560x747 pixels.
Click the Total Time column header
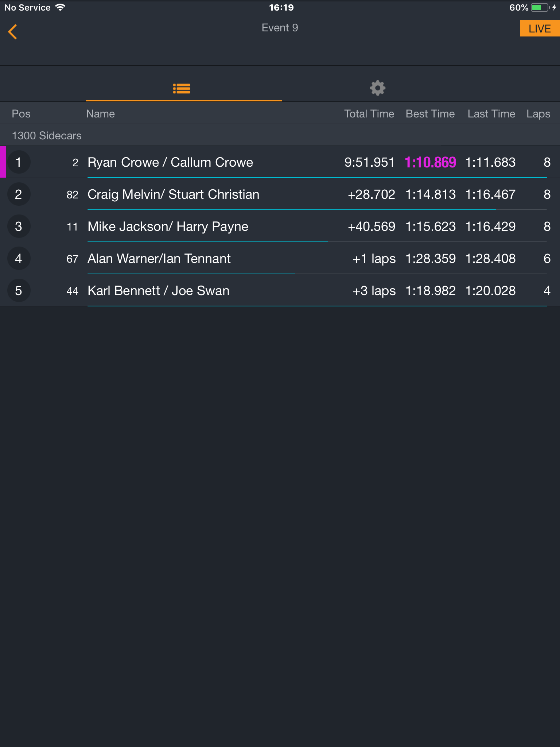click(x=369, y=114)
